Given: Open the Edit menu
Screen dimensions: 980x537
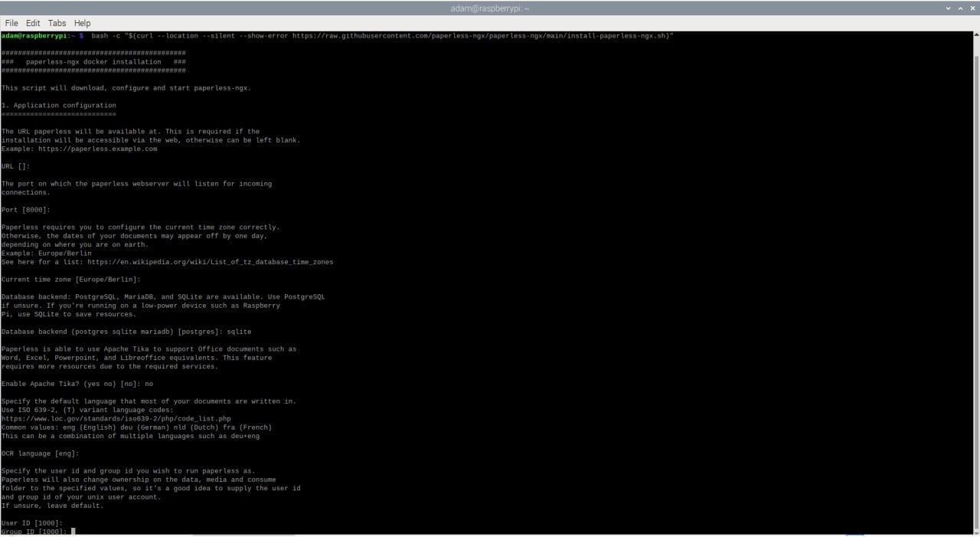Looking at the screenshot, I should click(x=33, y=23).
